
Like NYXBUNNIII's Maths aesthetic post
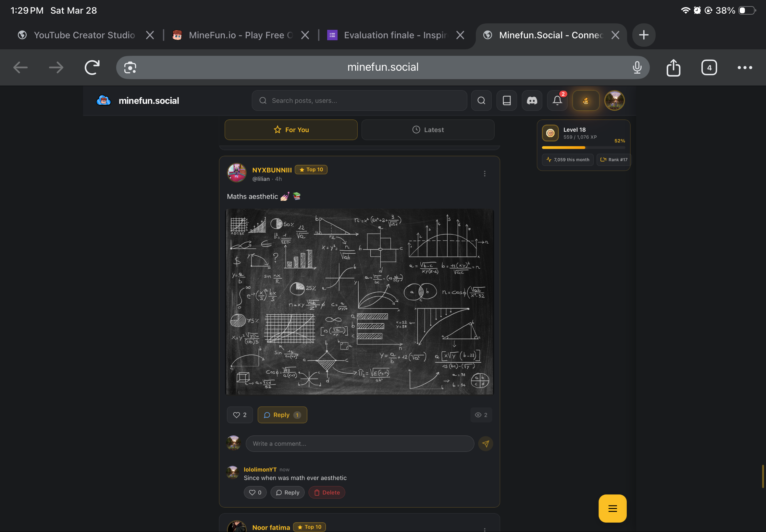click(240, 415)
